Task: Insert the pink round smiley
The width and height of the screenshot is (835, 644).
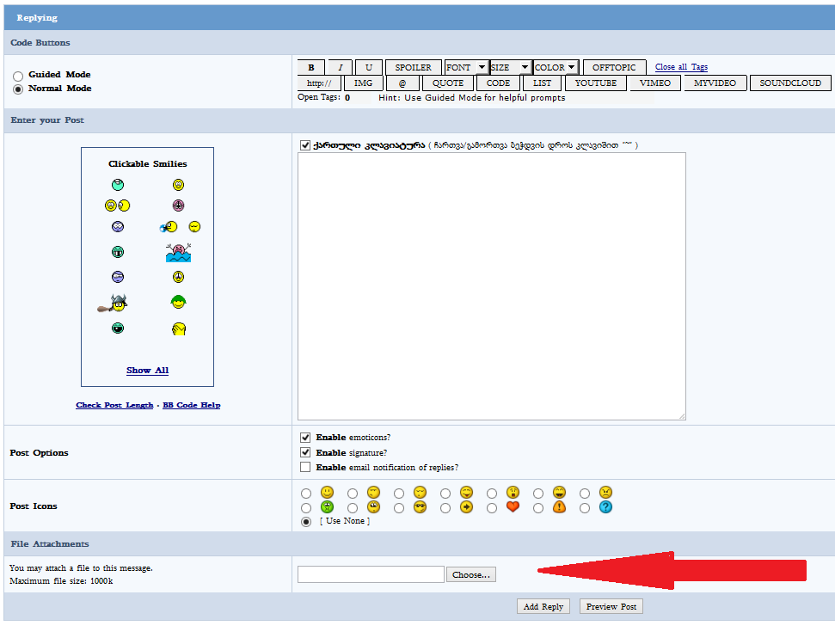Action: coord(178,205)
